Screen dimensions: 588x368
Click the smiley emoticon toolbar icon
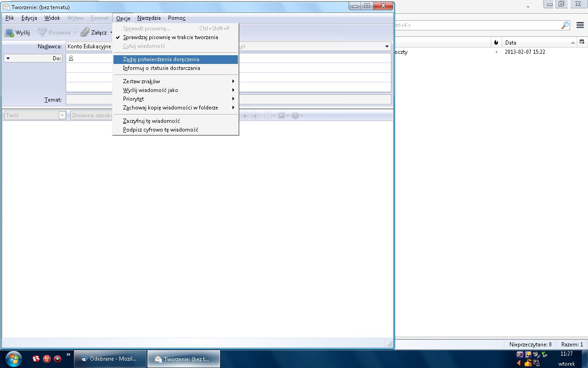(x=295, y=115)
